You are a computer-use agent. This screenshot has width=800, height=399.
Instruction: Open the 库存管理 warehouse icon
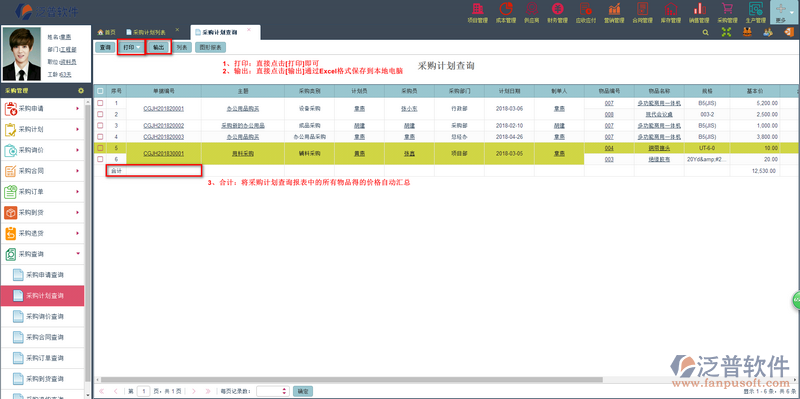670,12
